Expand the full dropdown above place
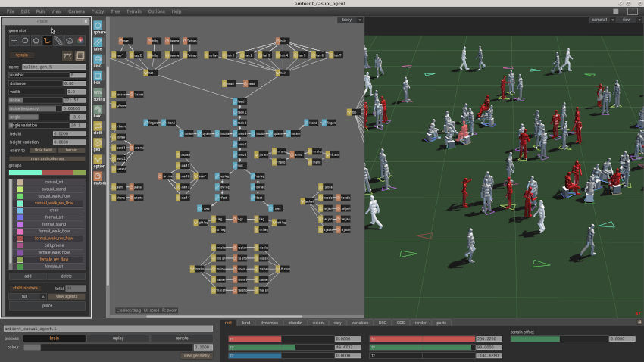644x362 pixels. pyautogui.click(x=30, y=296)
